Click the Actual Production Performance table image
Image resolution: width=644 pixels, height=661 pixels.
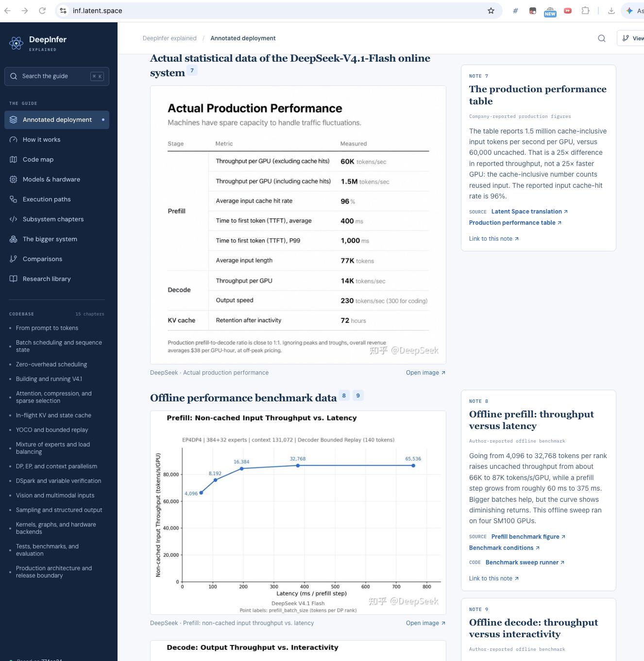(x=298, y=225)
